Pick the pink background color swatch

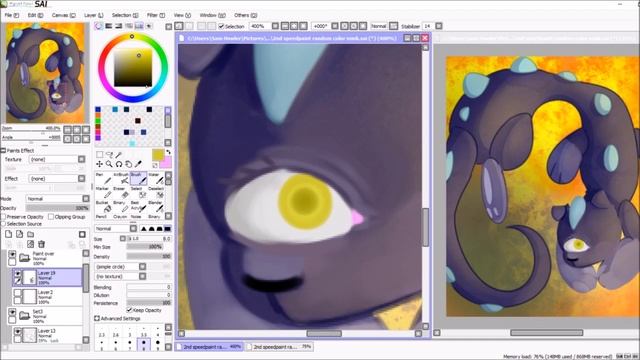pyautogui.click(x=166, y=162)
